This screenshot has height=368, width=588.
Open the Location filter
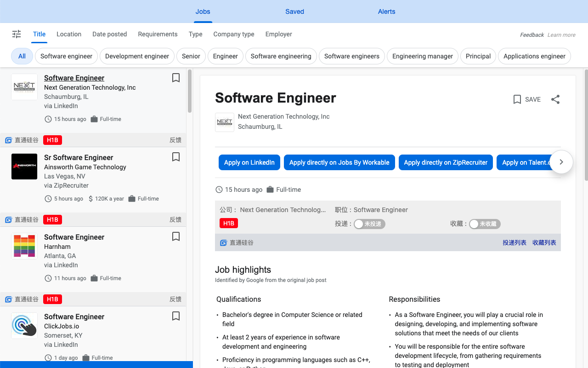69,34
